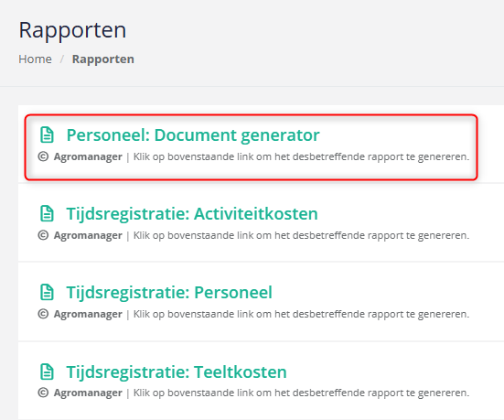Click the document icon beside Tijdsregistratie: Personeel
This screenshot has width=504, height=420.
[47, 292]
